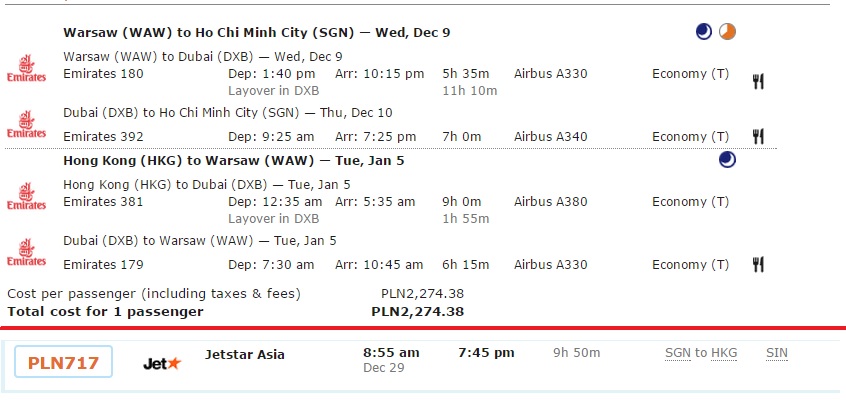Click the meal icon for Emirates 392

click(758, 136)
